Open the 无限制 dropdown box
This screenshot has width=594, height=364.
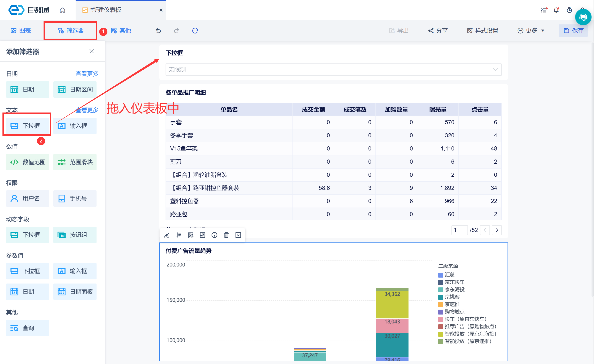point(333,70)
